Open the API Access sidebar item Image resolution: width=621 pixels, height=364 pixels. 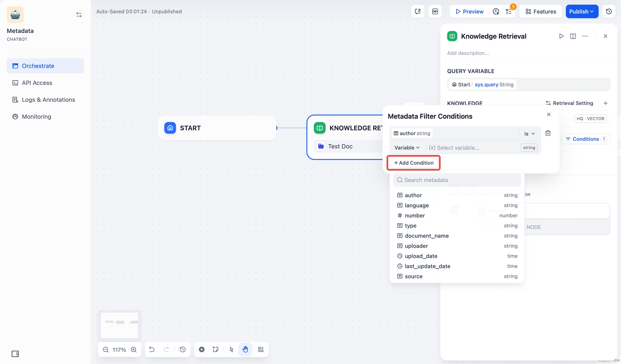coord(37,83)
